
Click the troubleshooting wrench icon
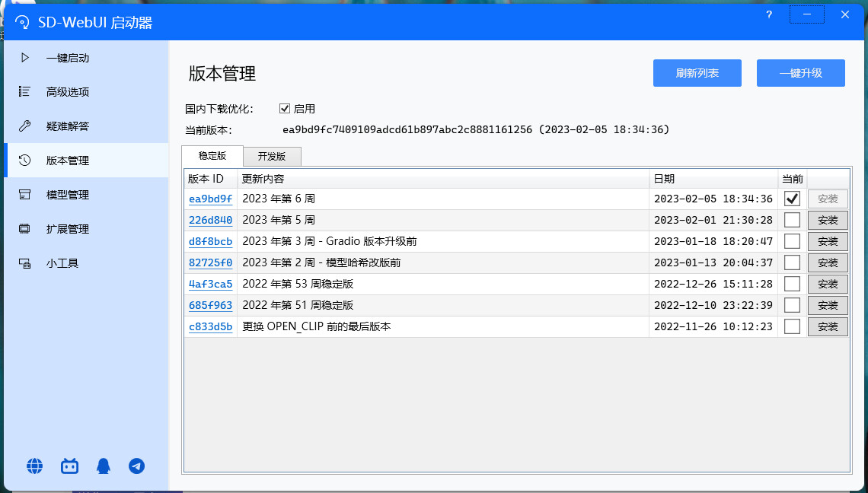(24, 126)
